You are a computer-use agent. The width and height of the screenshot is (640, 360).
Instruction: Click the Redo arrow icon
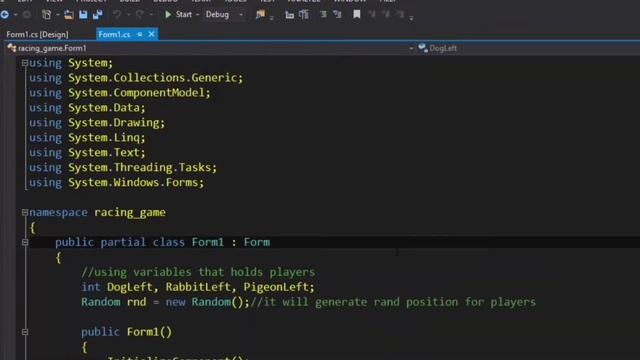pyautogui.click(x=140, y=15)
